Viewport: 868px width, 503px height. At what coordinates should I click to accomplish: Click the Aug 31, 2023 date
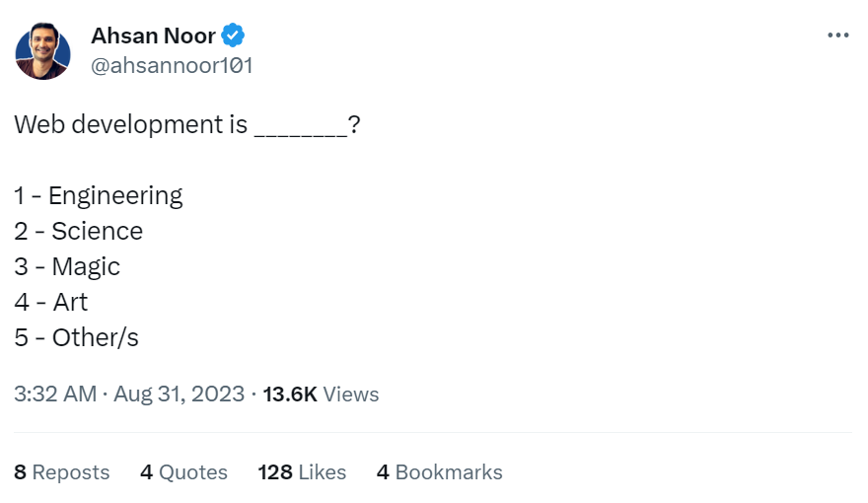coord(179,394)
